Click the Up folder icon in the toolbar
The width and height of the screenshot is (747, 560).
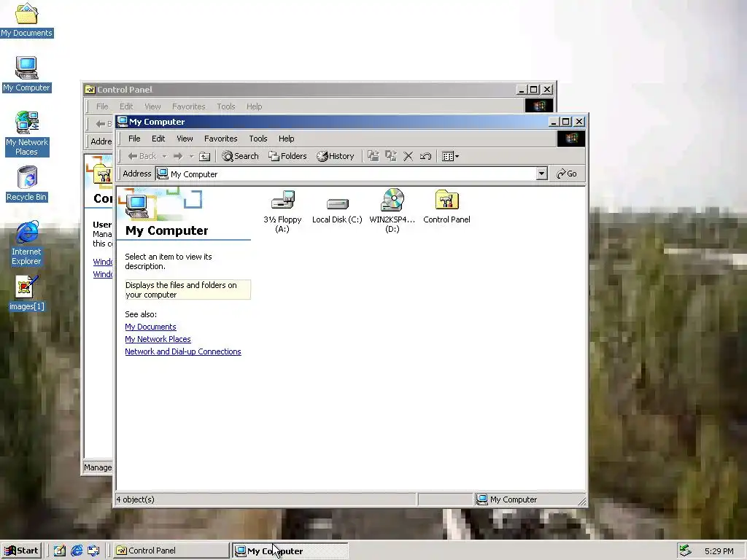204,156
